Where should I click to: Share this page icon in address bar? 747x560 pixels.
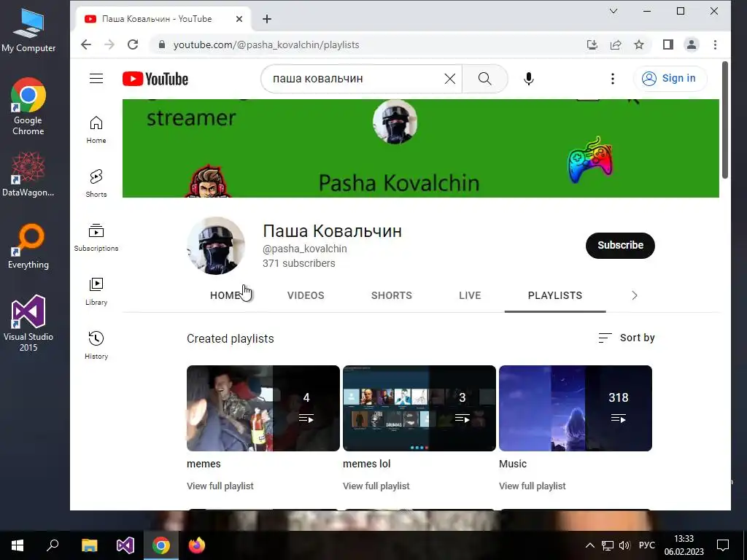tap(616, 44)
